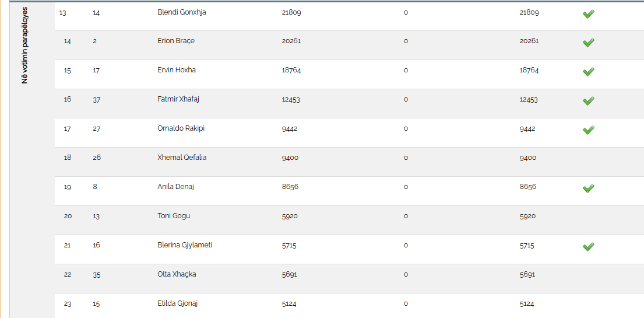Click the total 9400 at the end of Xhemal Qefalia's row
This screenshot has height=318, width=644.
click(528, 158)
